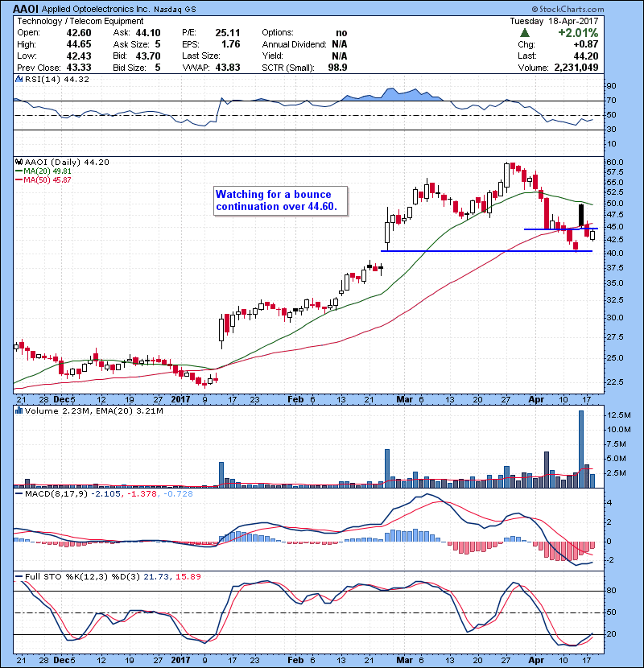Click the P/E value 25.11
Image resolution: width=644 pixels, height=668 pixels.
tap(228, 33)
